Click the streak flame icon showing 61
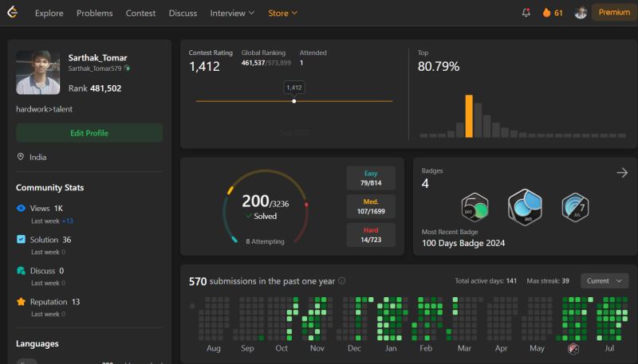Image resolution: width=638 pixels, height=364 pixels. point(546,13)
